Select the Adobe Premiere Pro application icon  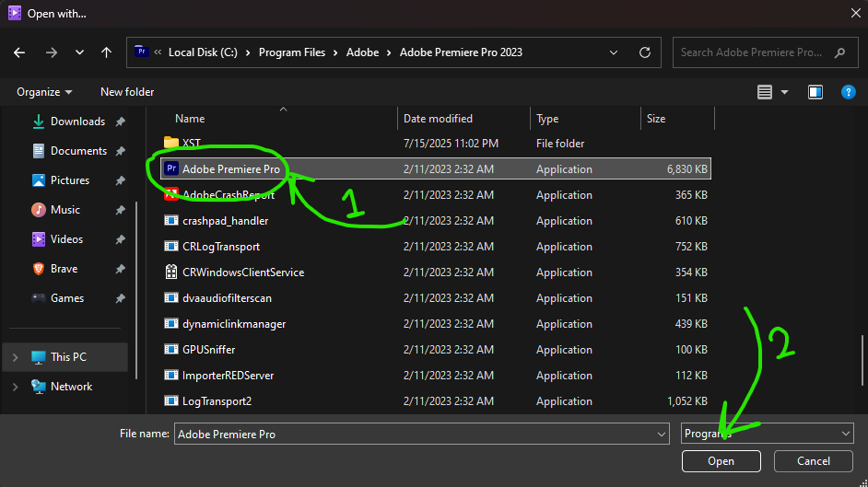tap(171, 168)
